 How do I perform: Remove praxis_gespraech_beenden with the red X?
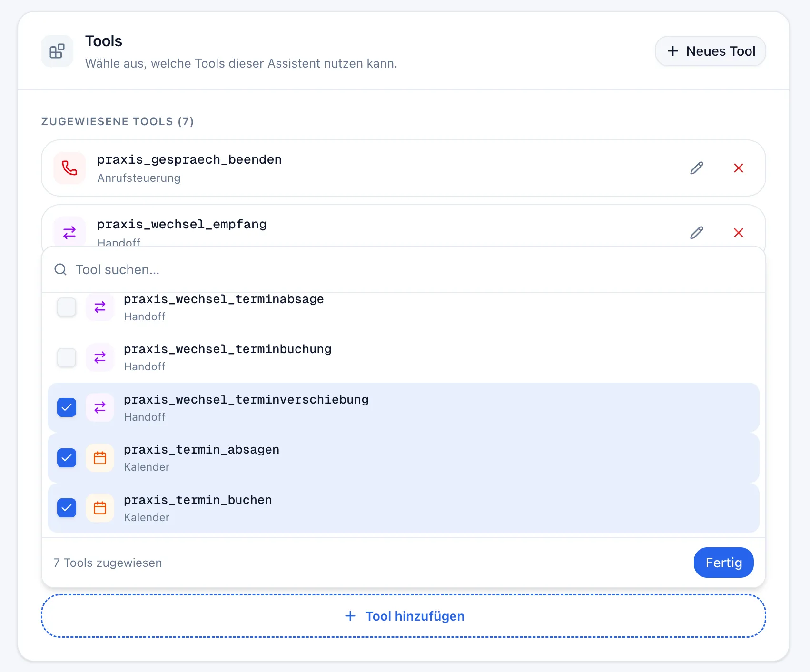[x=738, y=168]
